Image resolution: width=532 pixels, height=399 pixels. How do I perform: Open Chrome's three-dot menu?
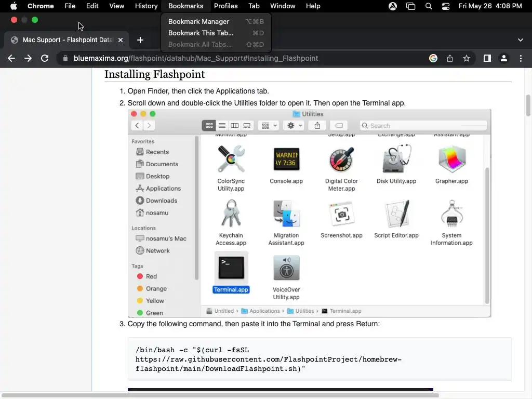click(521, 58)
